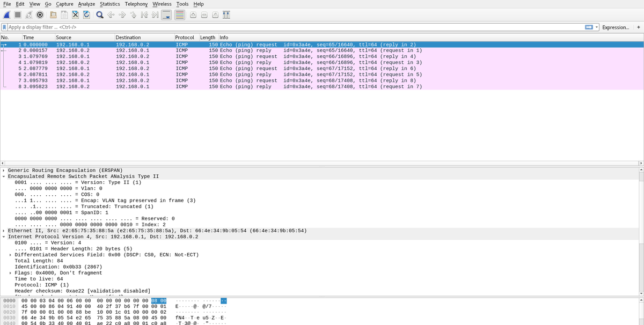Select the SpanID: 1 field line

pos(62,212)
